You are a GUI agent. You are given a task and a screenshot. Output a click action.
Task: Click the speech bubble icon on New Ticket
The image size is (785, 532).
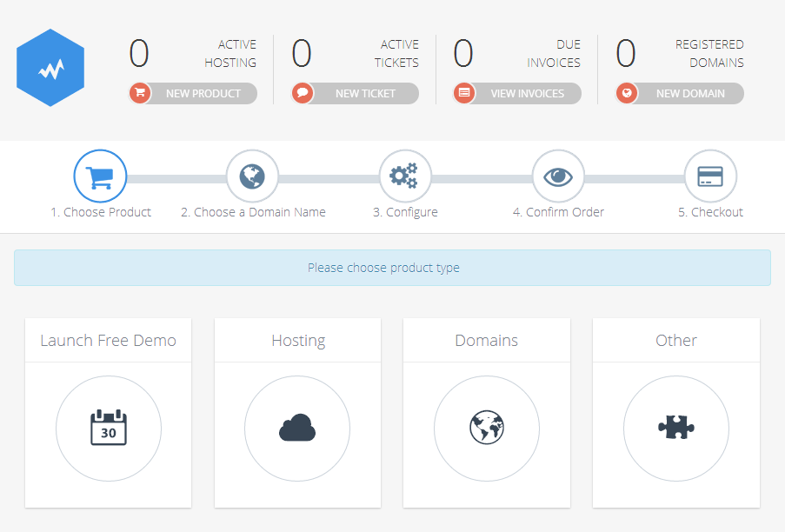[x=303, y=93]
